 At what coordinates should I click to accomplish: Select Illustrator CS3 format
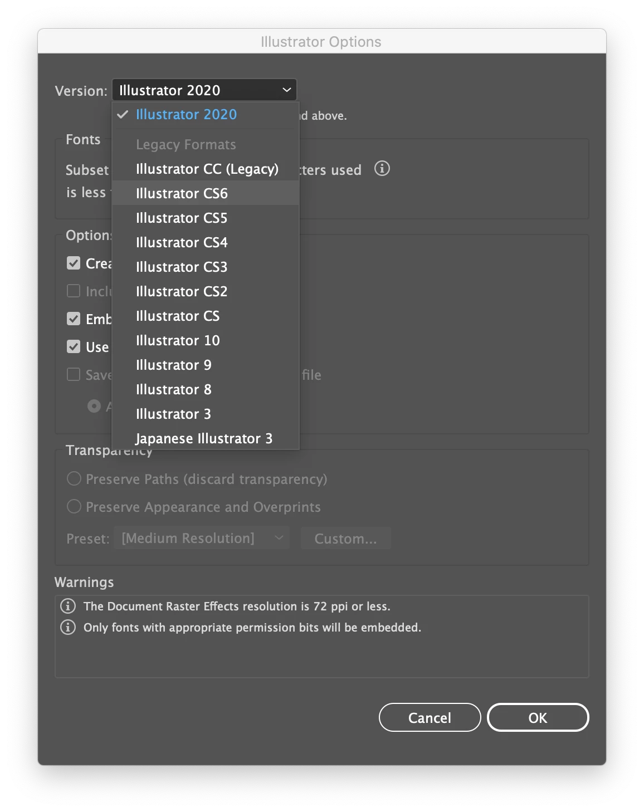206,267
